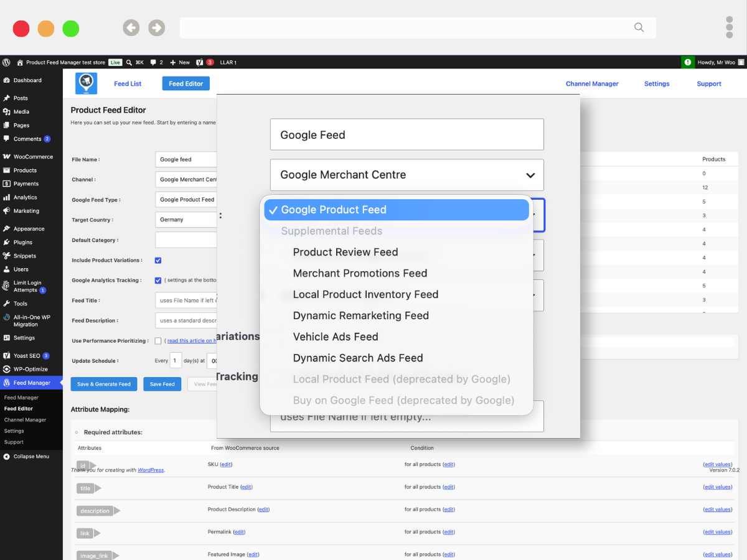Open Users via its sidebar icon
Viewport: 747px width, 560px height.
tap(6, 269)
